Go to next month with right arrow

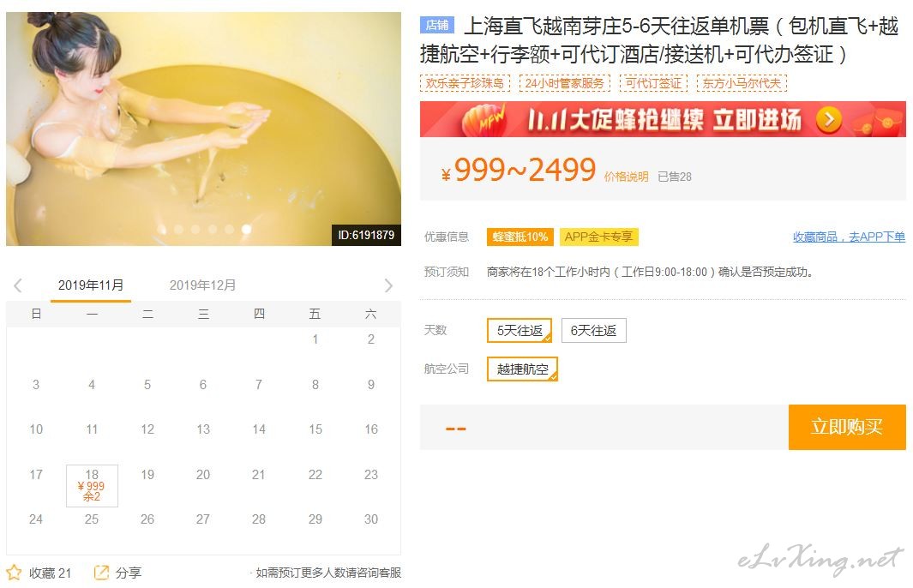pyautogui.click(x=388, y=285)
